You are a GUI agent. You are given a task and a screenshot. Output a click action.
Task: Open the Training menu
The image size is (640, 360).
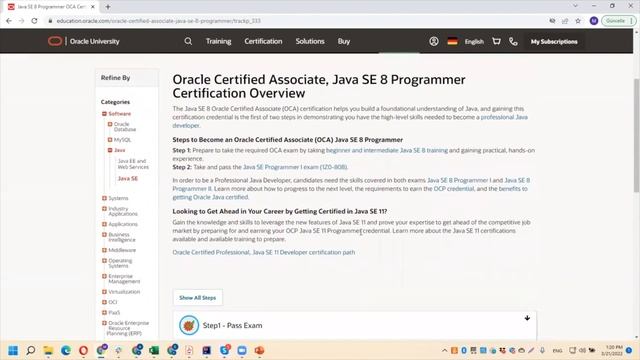click(218, 41)
